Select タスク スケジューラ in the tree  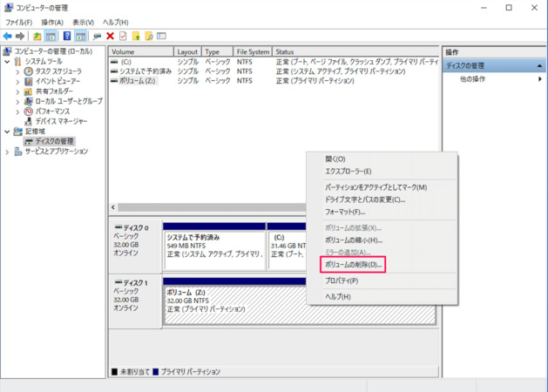pos(58,71)
